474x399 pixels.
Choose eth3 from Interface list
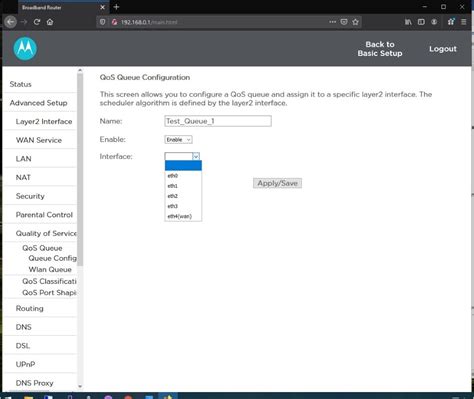pyautogui.click(x=183, y=206)
